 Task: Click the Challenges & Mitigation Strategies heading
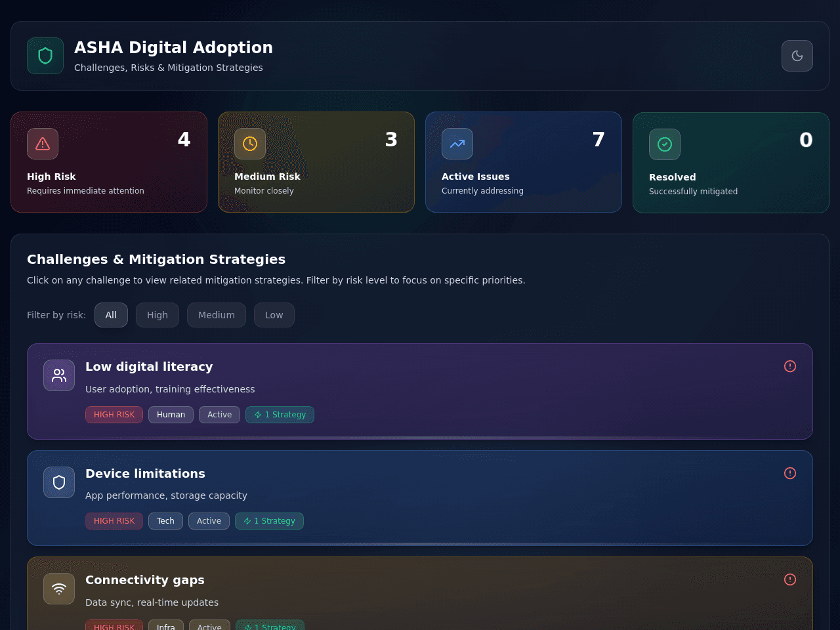coord(156,259)
